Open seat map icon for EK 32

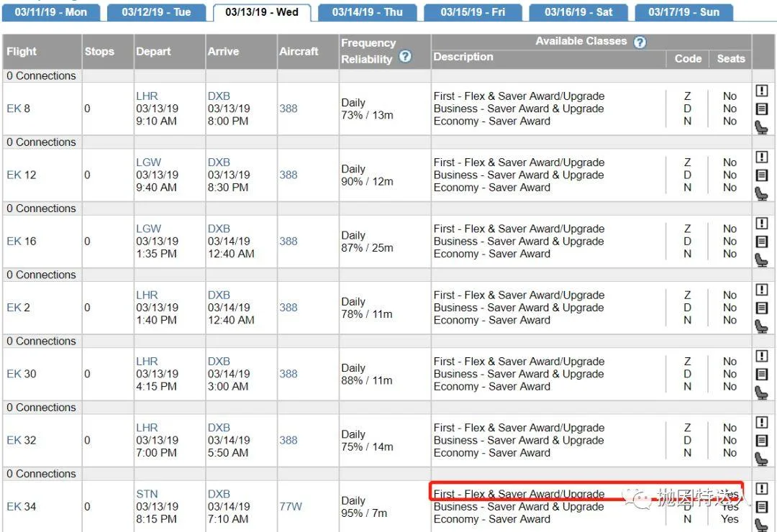click(x=761, y=459)
